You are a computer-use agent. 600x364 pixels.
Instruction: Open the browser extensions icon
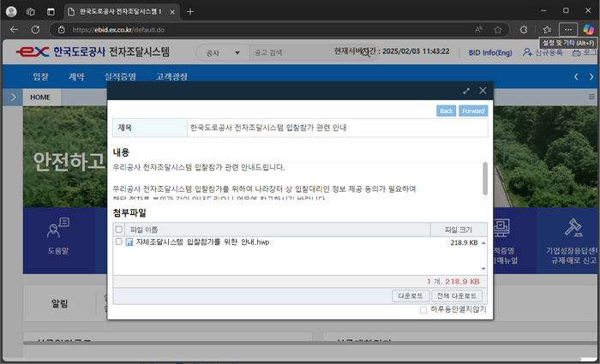(524, 29)
